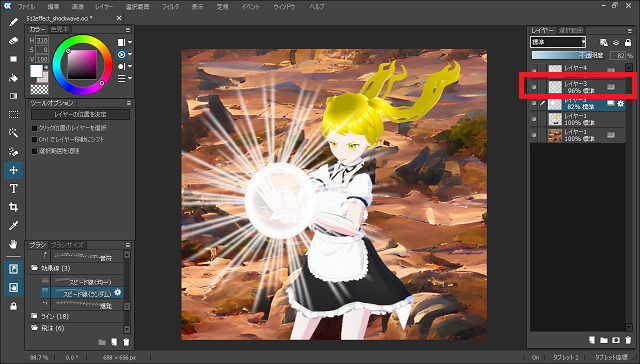Open the 編集 menu

53,7
